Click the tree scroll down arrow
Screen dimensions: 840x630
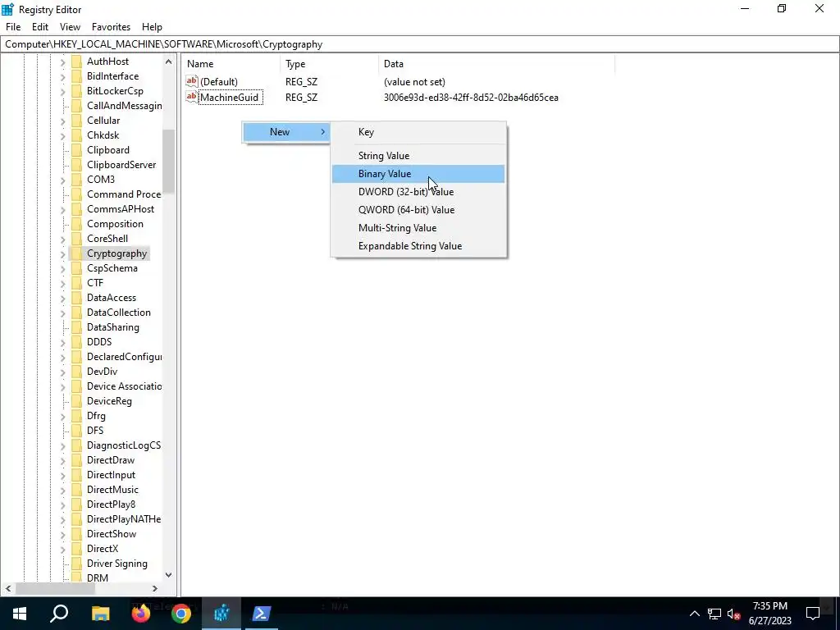[169, 575]
